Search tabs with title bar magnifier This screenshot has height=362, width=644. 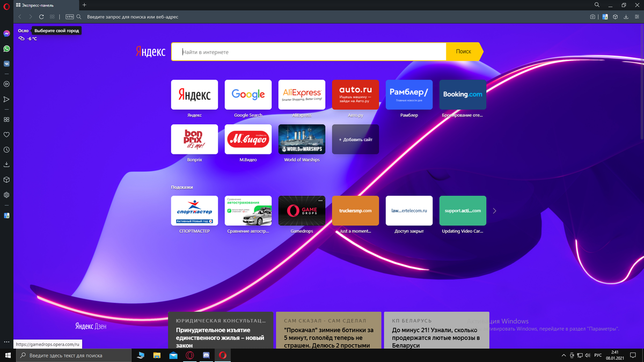tap(597, 5)
